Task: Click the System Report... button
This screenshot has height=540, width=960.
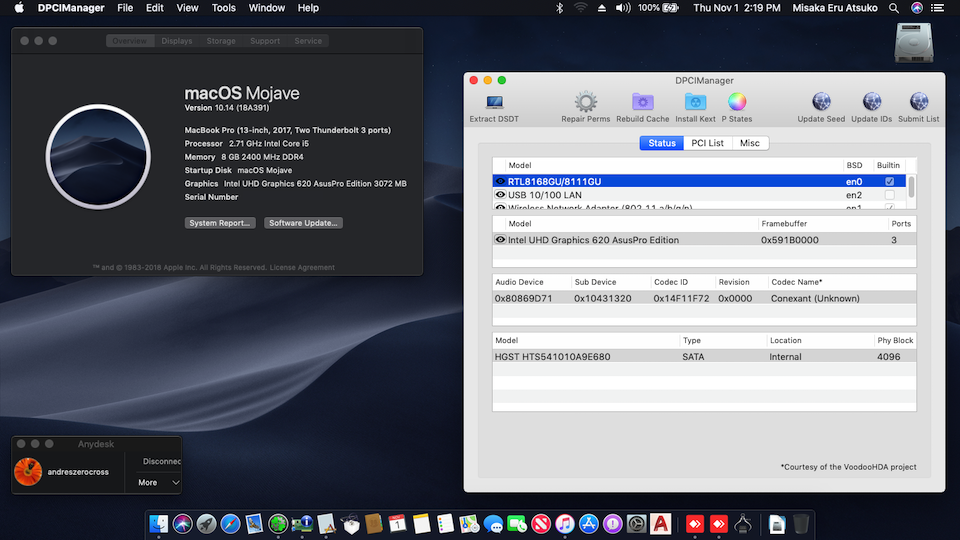Action: click(220, 223)
